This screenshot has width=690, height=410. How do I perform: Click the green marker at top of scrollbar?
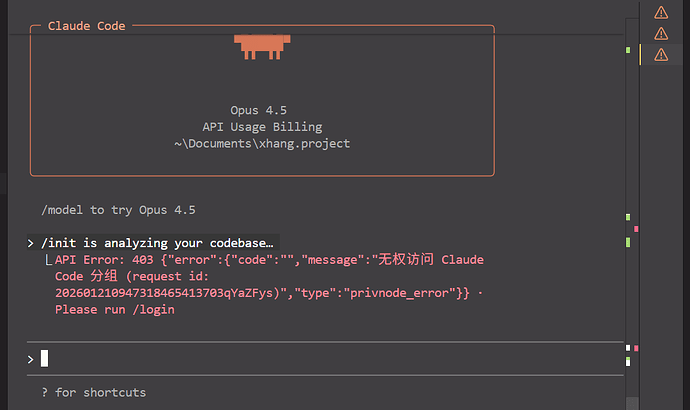pos(627,50)
